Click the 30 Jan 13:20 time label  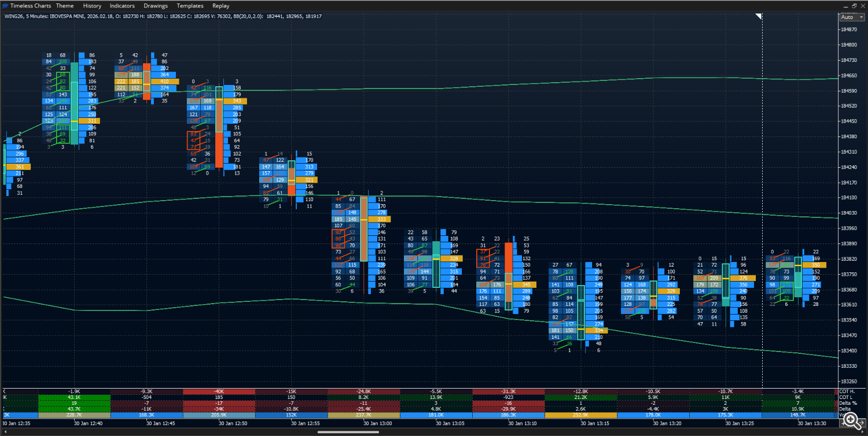tap(667, 424)
